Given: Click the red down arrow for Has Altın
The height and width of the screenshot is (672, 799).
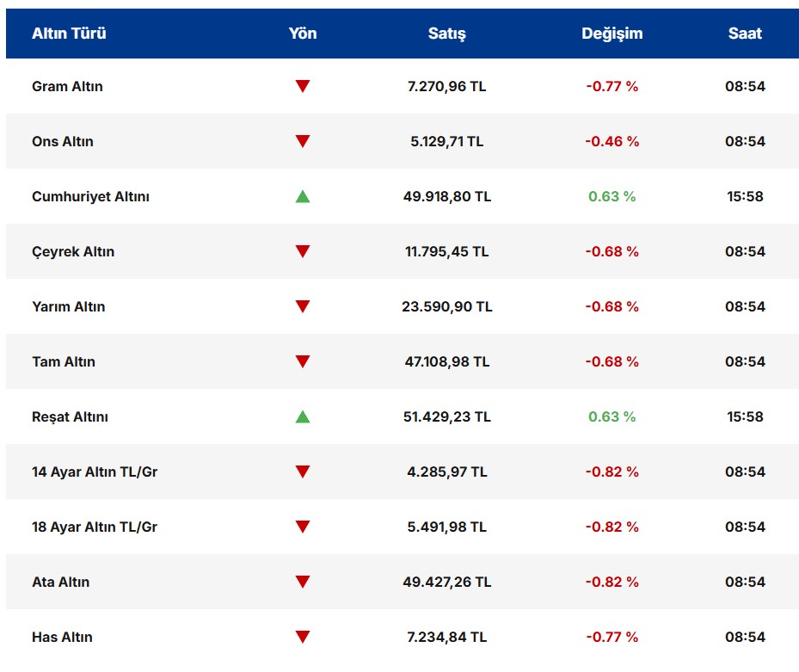Looking at the screenshot, I should click(302, 637).
